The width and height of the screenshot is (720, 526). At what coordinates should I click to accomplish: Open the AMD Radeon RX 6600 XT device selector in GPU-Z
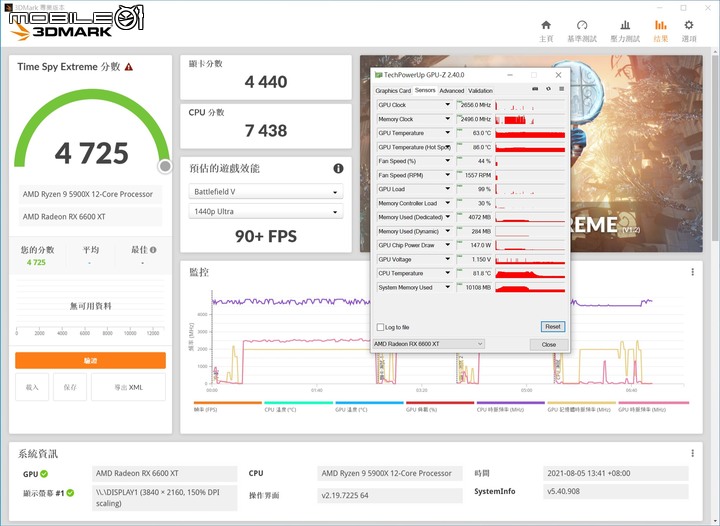click(x=428, y=344)
